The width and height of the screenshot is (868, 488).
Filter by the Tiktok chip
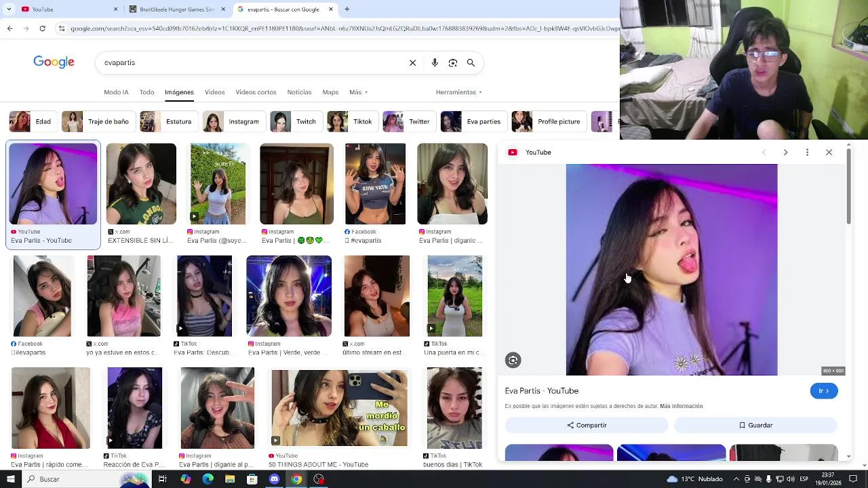(351, 121)
